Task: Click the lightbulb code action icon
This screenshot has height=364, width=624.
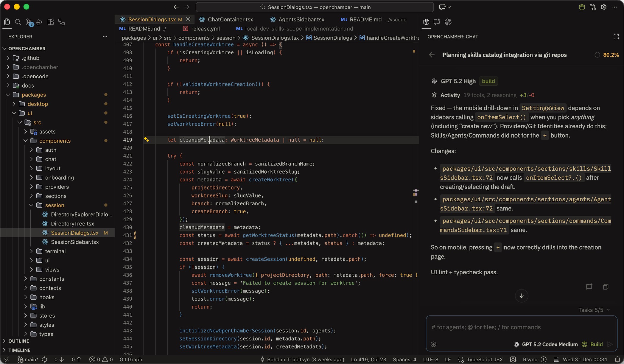Action: 146,139
